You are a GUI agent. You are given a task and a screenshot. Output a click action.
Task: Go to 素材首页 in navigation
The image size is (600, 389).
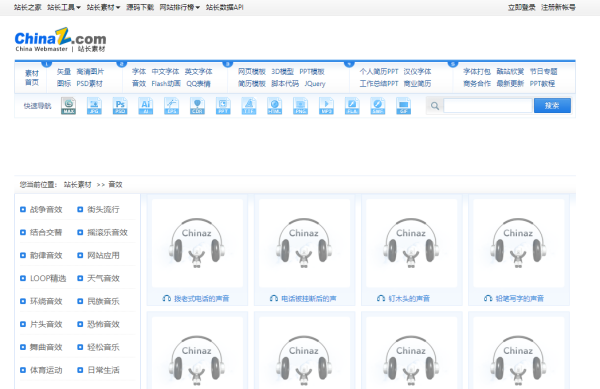(32, 78)
